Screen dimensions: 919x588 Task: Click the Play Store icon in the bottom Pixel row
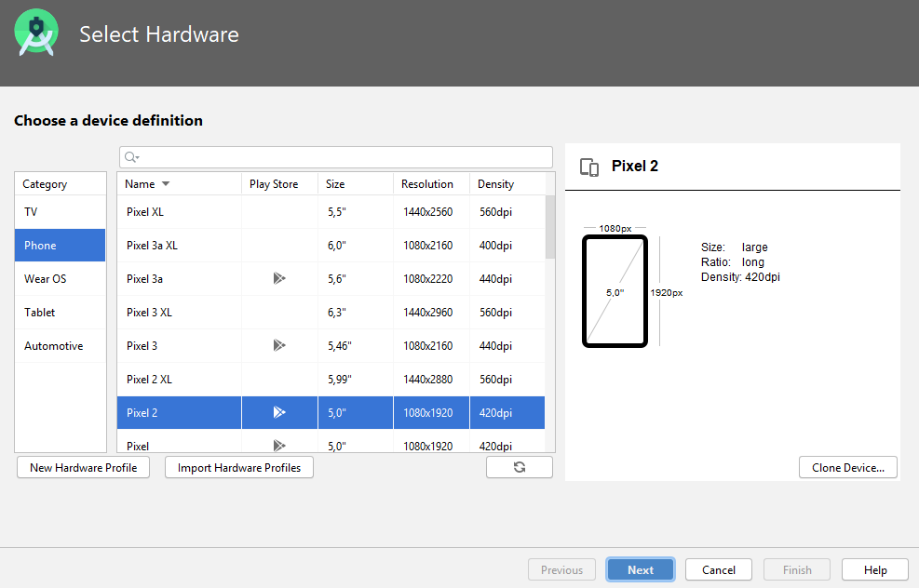(279, 446)
